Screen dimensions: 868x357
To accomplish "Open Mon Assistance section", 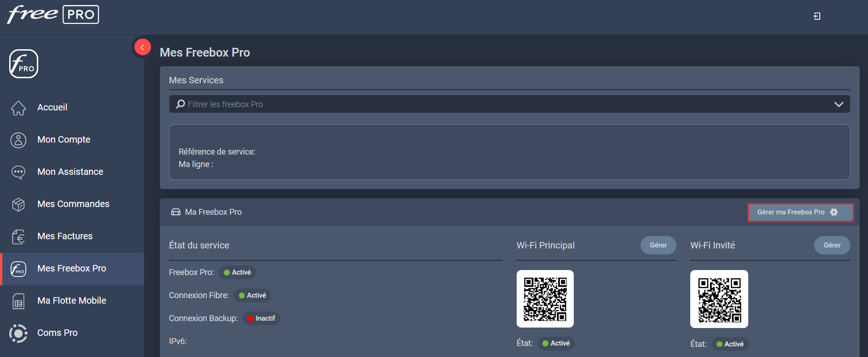I will click(73, 172).
